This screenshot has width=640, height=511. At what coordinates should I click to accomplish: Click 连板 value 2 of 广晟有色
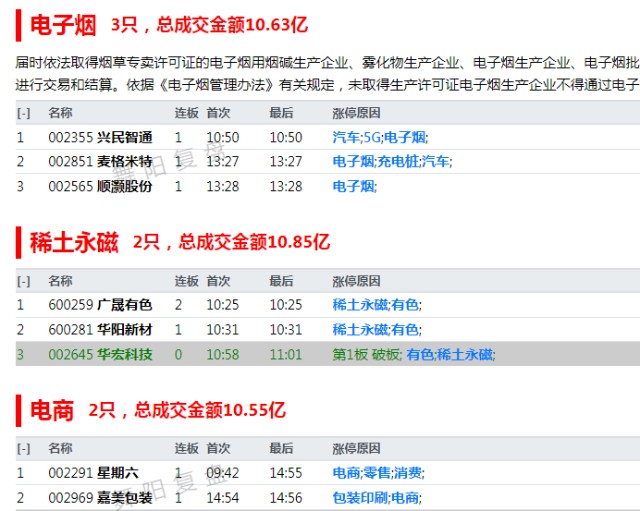178,305
